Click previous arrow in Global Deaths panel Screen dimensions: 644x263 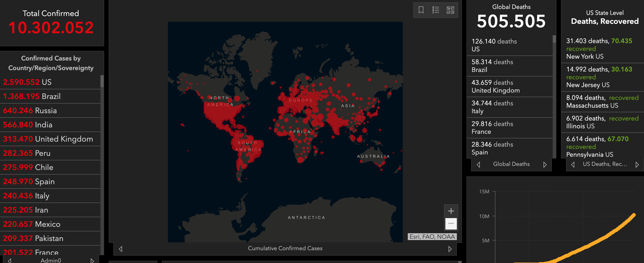click(478, 164)
